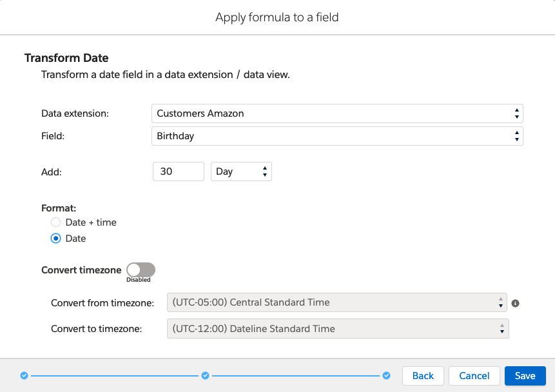Click the Add value input field
The height and width of the screenshot is (392, 555).
click(x=179, y=171)
